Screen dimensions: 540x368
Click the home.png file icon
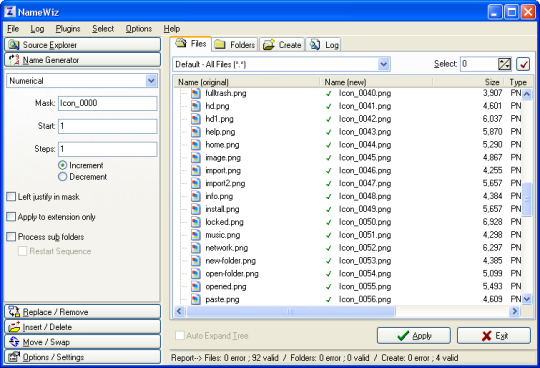coord(196,145)
